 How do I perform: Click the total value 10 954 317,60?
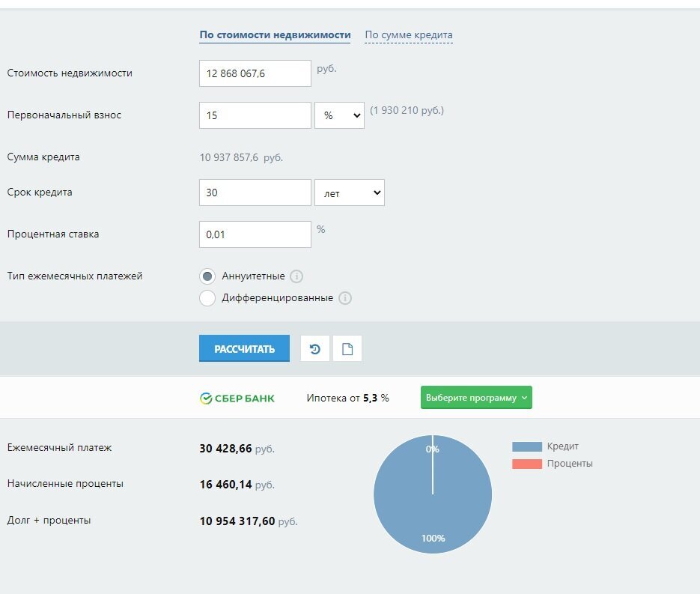(x=237, y=521)
